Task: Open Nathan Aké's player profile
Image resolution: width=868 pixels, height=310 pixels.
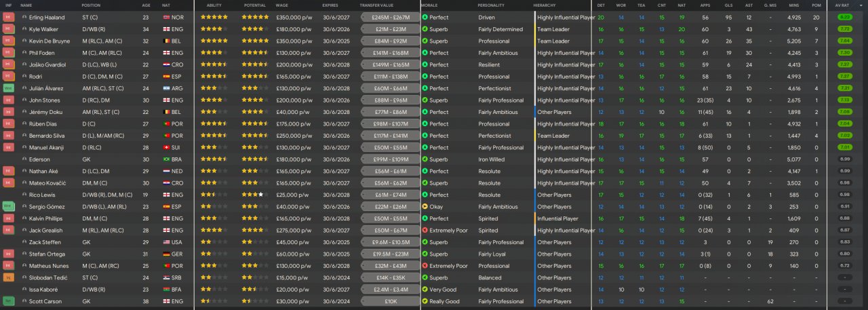Action: coord(43,171)
